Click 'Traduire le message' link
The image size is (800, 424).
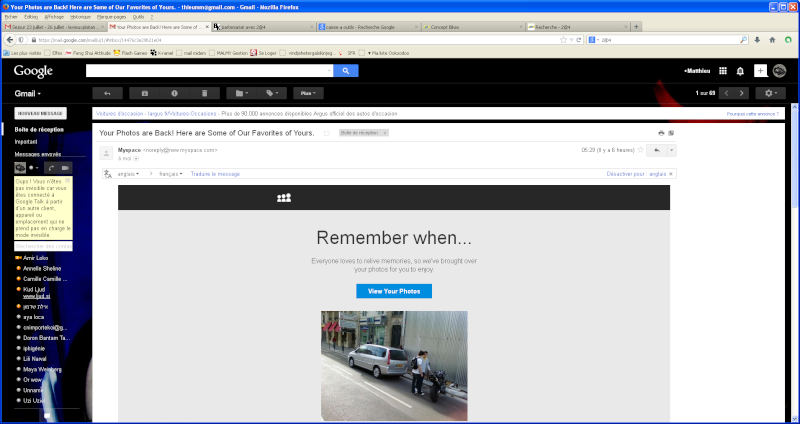click(x=215, y=174)
